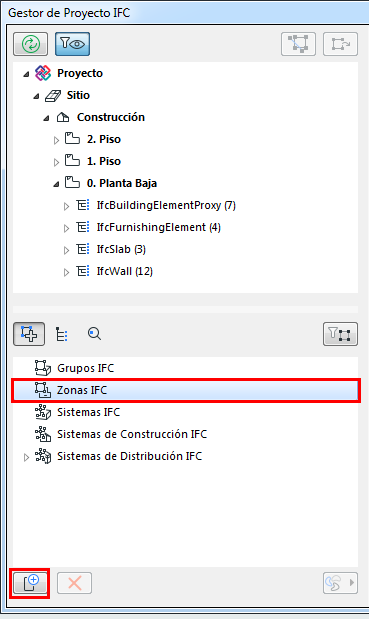Click the reassign element link icon
The image size is (369, 619).
pyautogui.click(x=340, y=44)
